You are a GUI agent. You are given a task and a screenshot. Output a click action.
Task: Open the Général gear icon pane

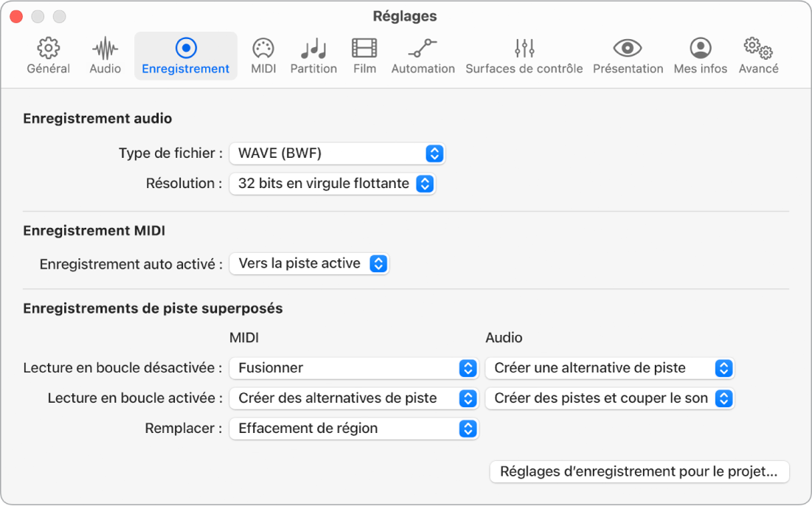point(48,49)
